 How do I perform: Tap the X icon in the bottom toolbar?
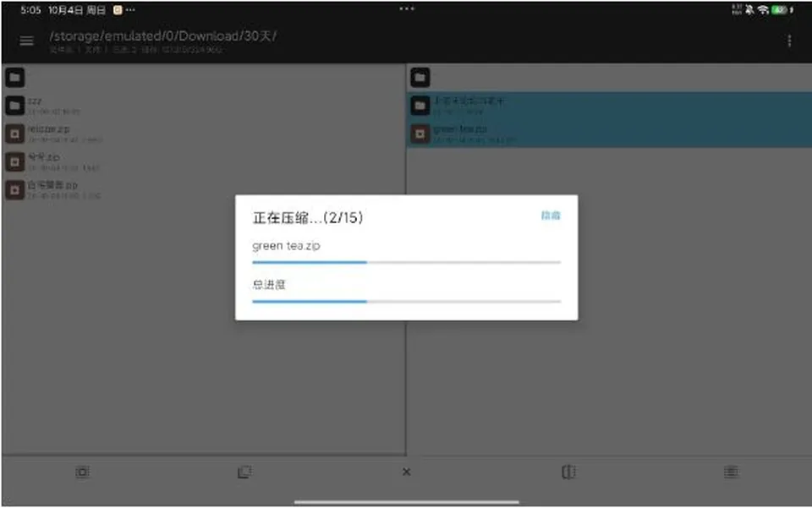pyautogui.click(x=407, y=472)
